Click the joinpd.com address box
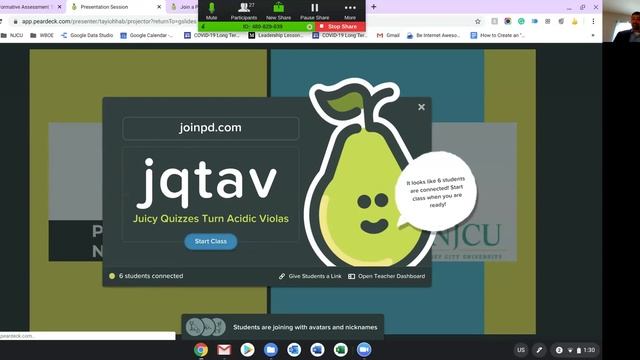This screenshot has width=640, height=360. (211, 128)
